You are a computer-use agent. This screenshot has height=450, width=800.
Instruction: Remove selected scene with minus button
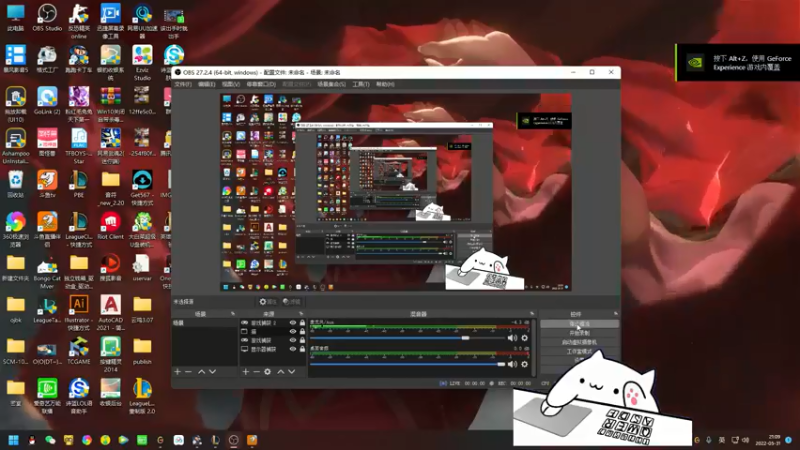click(188, 371)
